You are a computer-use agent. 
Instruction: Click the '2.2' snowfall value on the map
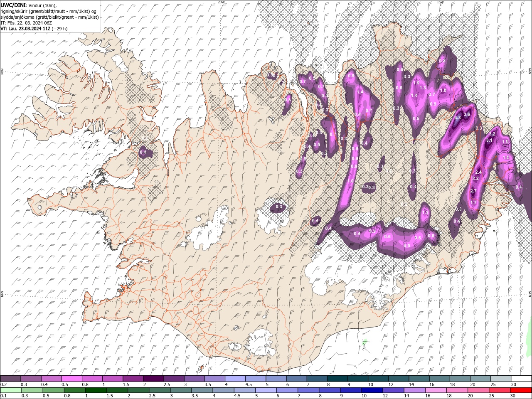click(476, 178)
